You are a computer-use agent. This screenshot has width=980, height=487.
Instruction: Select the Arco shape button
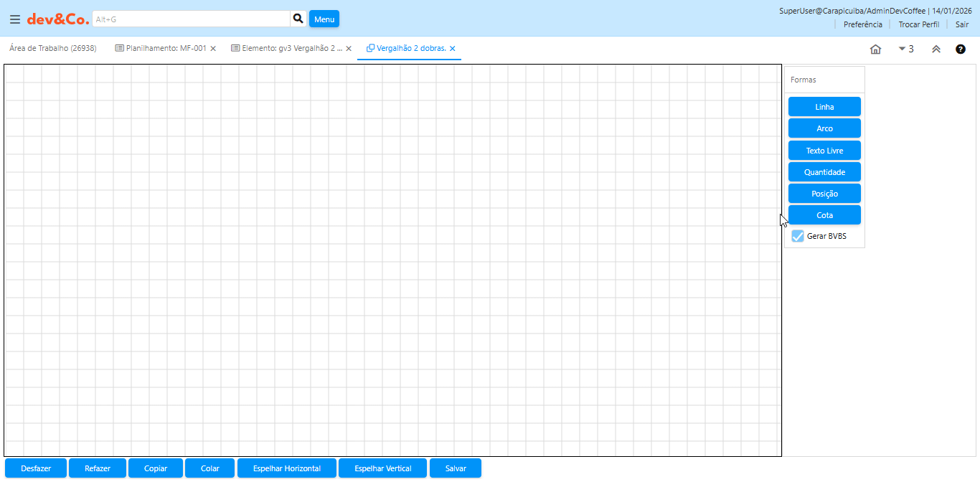click(x=824, y=128)
